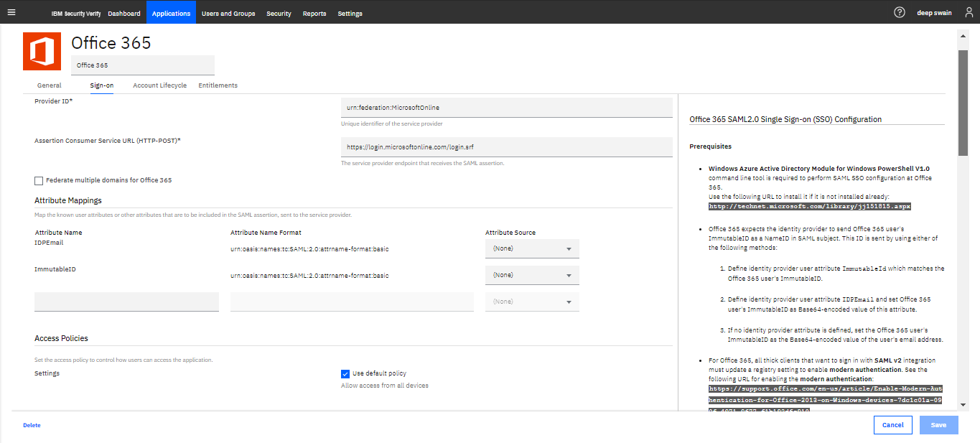Viewport: 980px width, 443px height.
Task: Click the Provider ID input field
Action: (x=505, y=107)
